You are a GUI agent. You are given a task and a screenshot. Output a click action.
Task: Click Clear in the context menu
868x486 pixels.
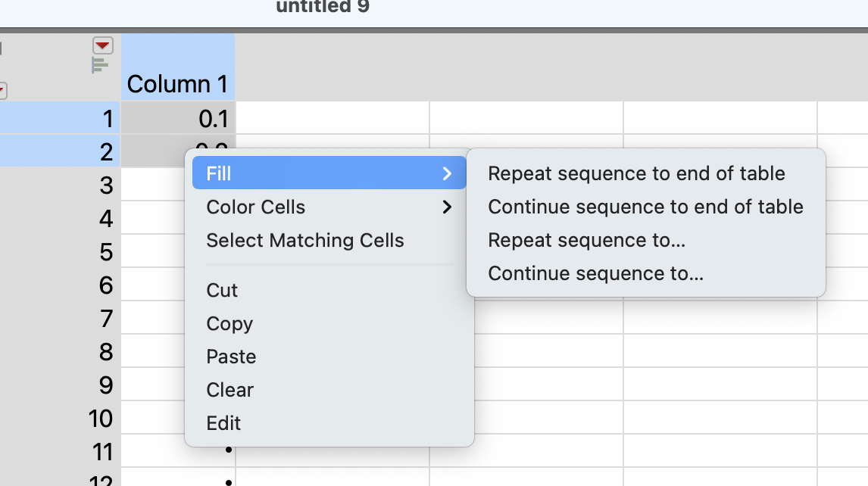click(x=229, y=390)
